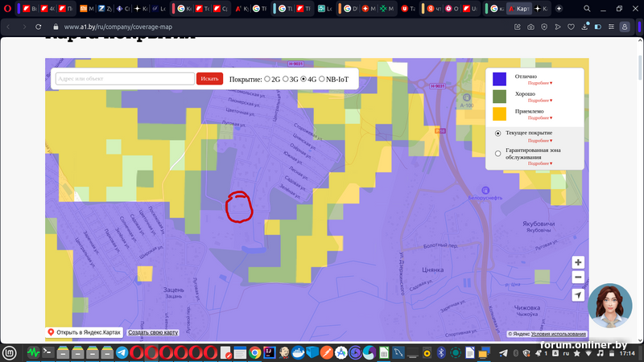Click the Зацень village label
Screen dimensions: 644x362
pos(173,290)
